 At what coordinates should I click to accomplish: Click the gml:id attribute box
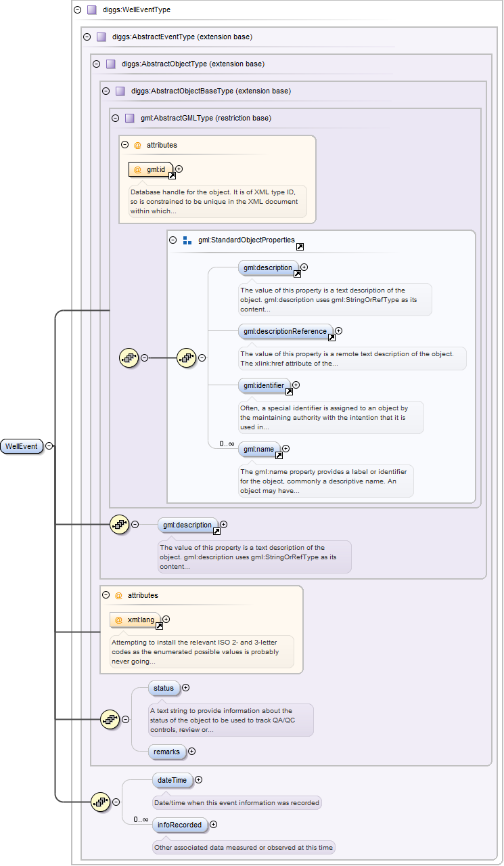150,169
